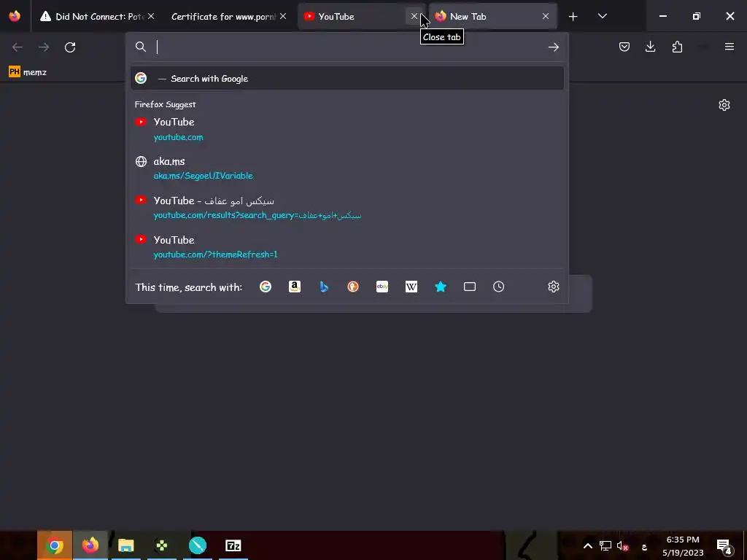Open search settings gear
Screen dimensions: 747x560
click(553, 287)
